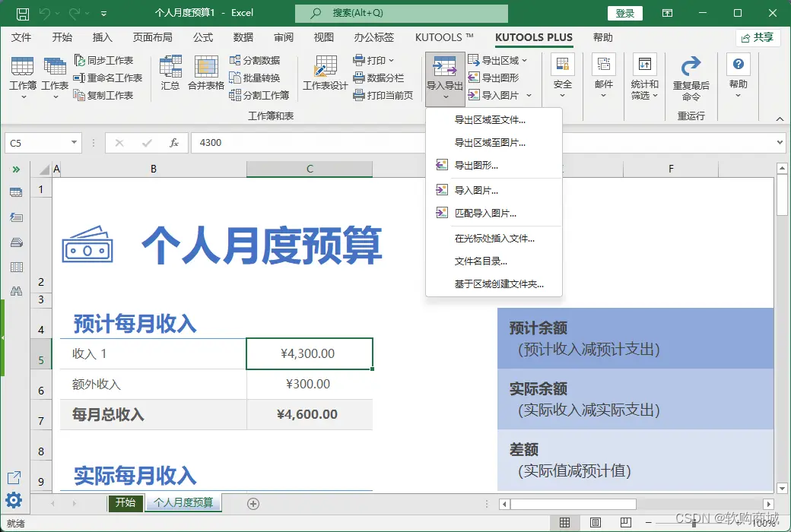Expand the 导出区域 dropdown
Screen dimensions: 791x532
[525, 61]
